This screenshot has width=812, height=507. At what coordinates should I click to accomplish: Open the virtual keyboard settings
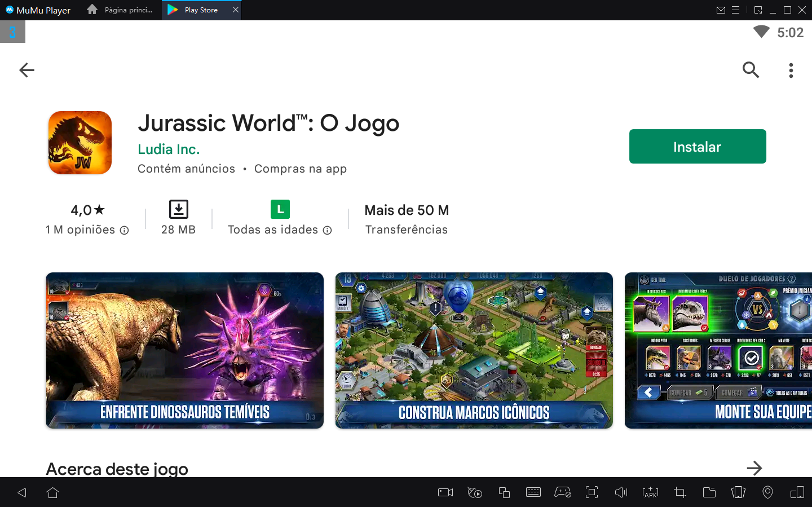[533, 492]
